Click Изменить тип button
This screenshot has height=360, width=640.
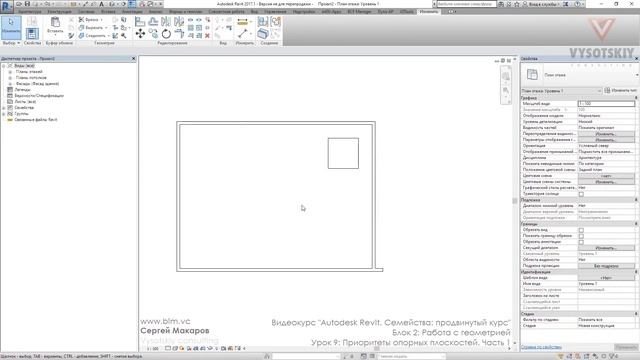click(x=620, y=91)
